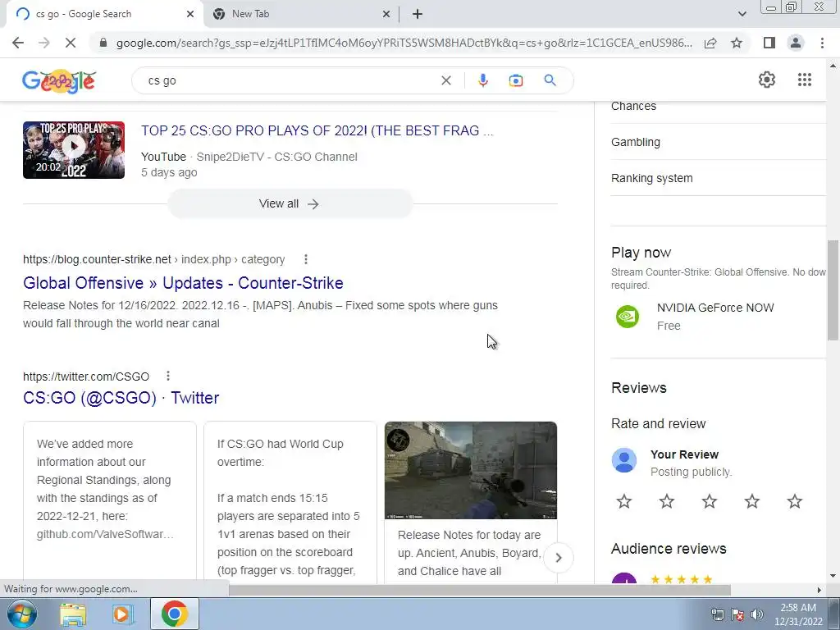This screenshot has width=840, height=630.
Task: Open options for the blog.counter-strike.net result
Action: click(306, 259)
